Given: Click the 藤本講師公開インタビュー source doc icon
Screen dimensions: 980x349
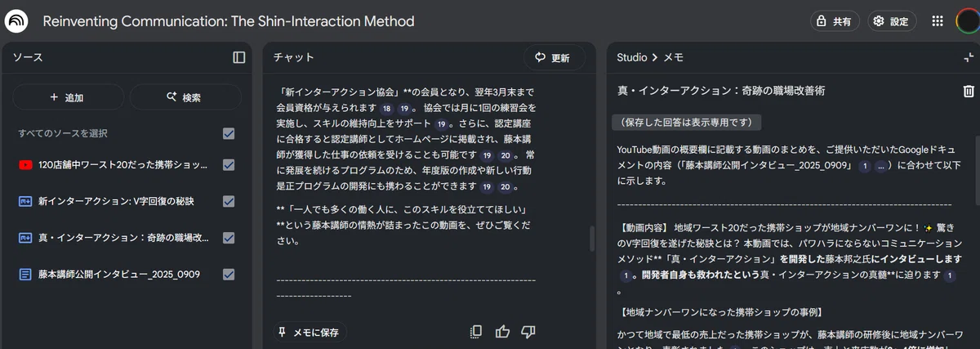Looking at the screenshot, I should pyautogui.click(x=25, y=275).
